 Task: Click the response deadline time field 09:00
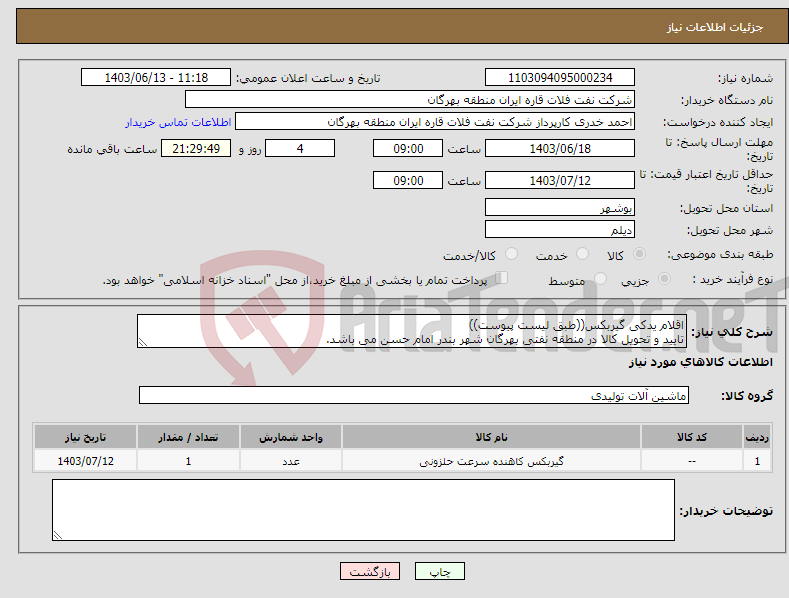(x=408, y=148)
